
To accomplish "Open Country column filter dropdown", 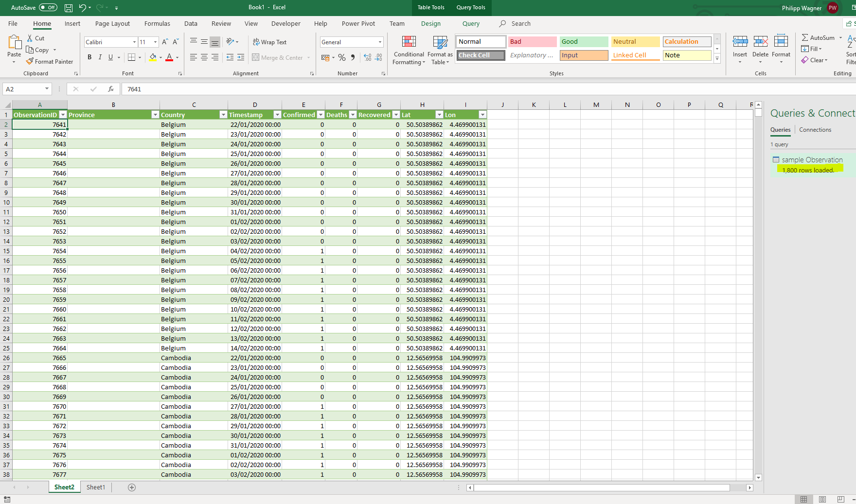I will click(223, 115).
